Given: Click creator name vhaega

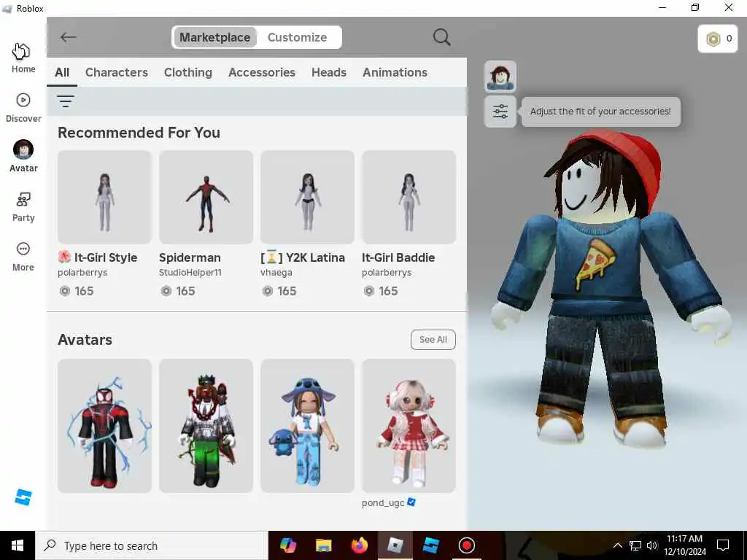Looking at the screenshot, I should coord(276,273).
